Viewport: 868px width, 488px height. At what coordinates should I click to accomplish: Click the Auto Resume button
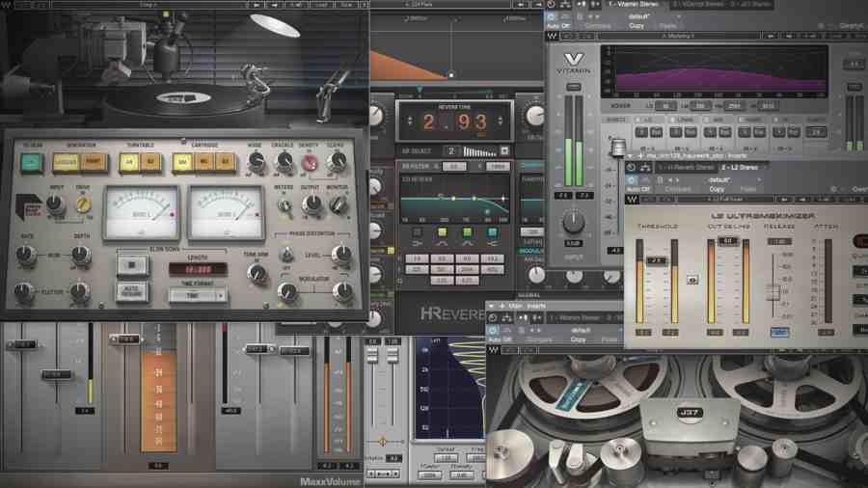tap(132, 291)
